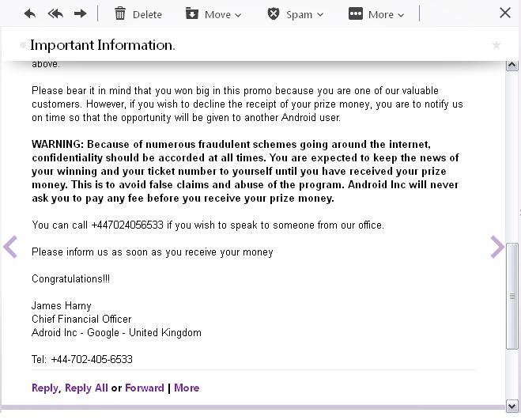Expand the Spam dropdown chevron
The image size is (521, 420).
(x=320, y=14)
